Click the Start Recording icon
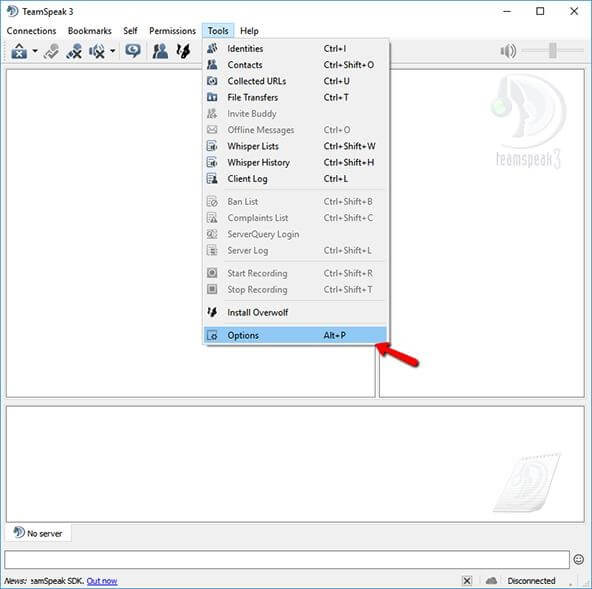Image resolution: width=592 pixels, height=589 pixels. point(212,273)
